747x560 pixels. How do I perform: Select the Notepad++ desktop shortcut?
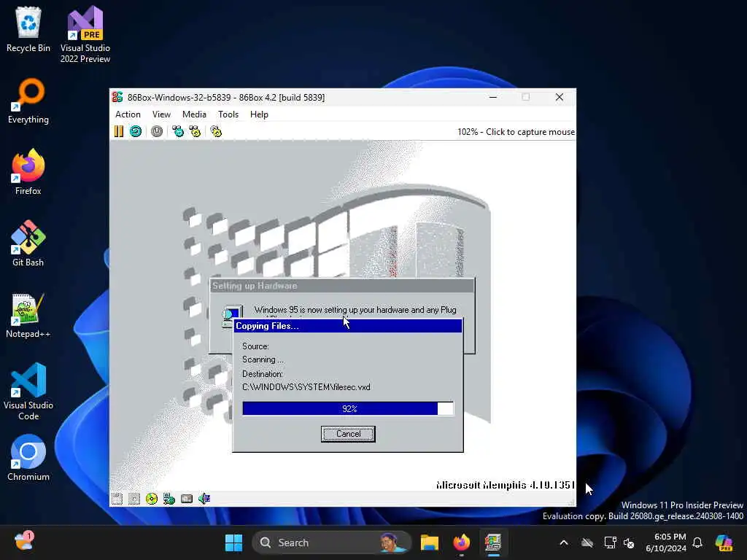coord(28,315)
